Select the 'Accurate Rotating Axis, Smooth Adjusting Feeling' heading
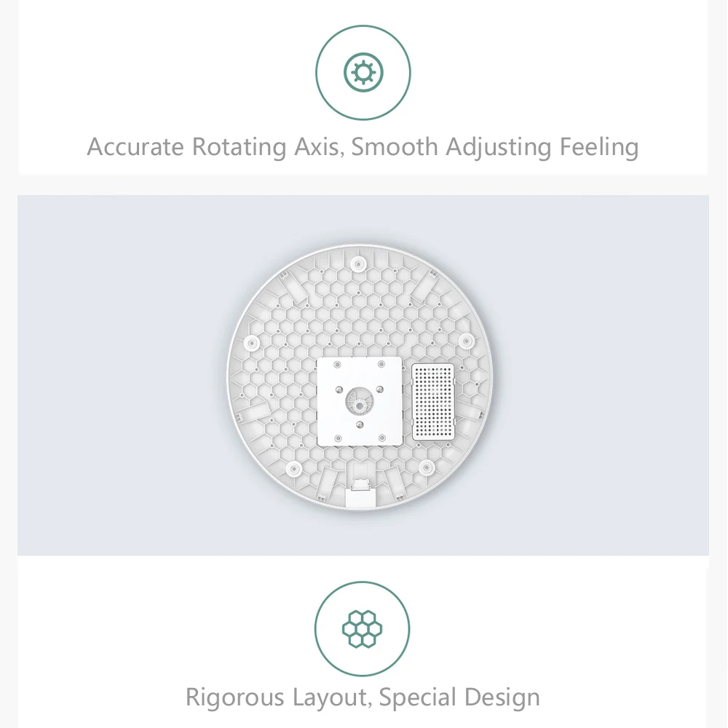Viewport: 728px width, 728px height. [x=363, y=147]
